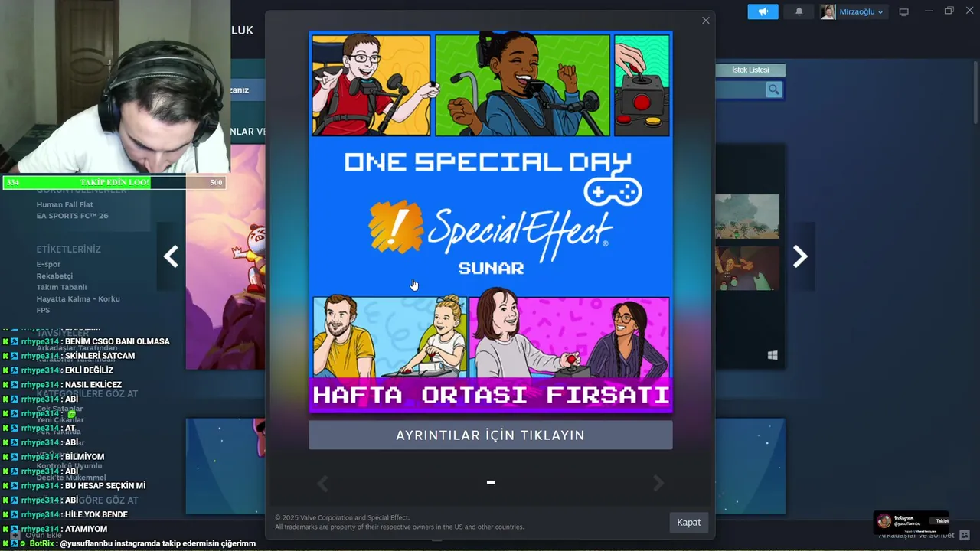Screen dimensions: 980x551
Task: Select the FPS tag link
Action: point(43,310)
